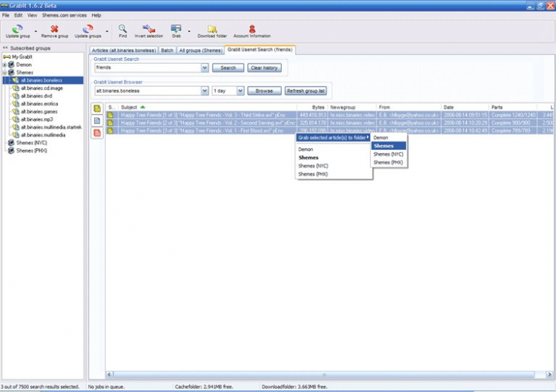Click the Update group toolbar icon
Viewport: 556px width, 392px height.
[17, 29]
